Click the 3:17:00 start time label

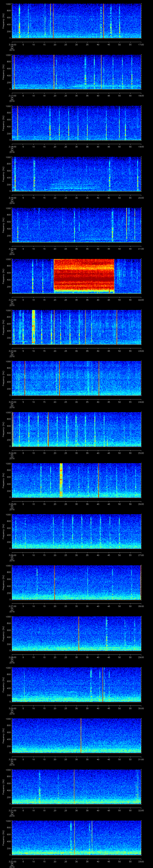[12, 96]
